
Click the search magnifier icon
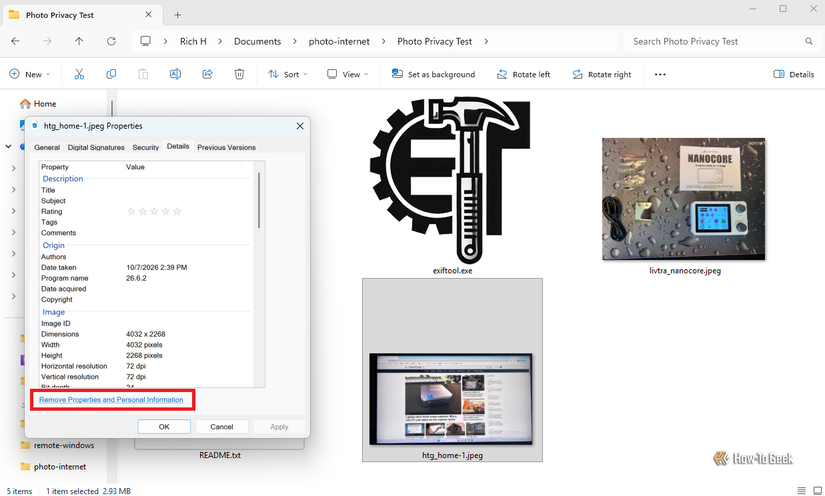coord(809,41)
